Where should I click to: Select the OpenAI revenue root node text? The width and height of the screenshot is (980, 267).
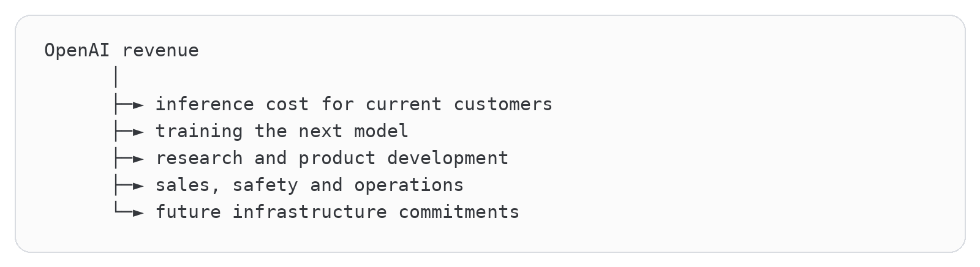(x=122, y=50)
